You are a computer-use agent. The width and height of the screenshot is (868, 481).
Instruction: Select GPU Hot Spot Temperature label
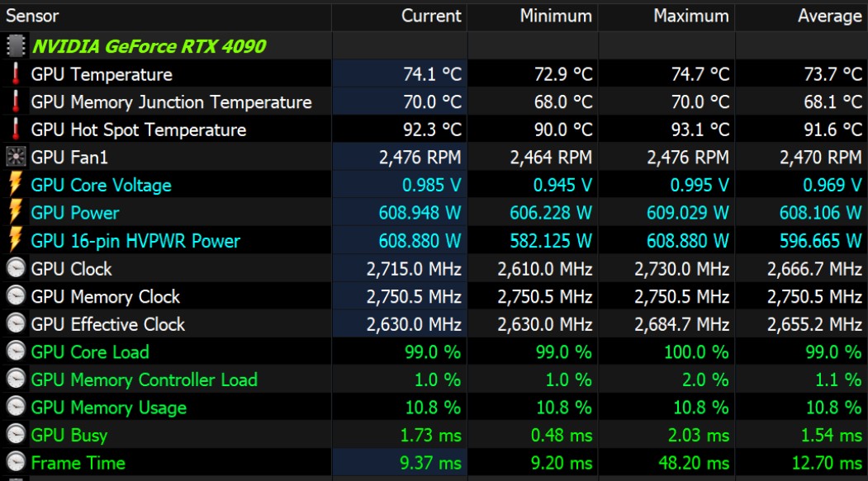point(139,130)
